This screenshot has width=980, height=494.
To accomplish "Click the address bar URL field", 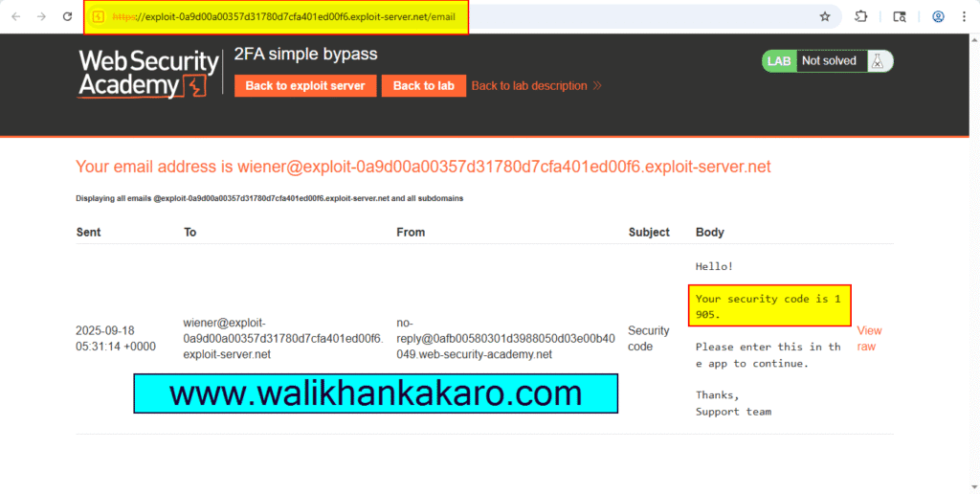I will point(462,17).
